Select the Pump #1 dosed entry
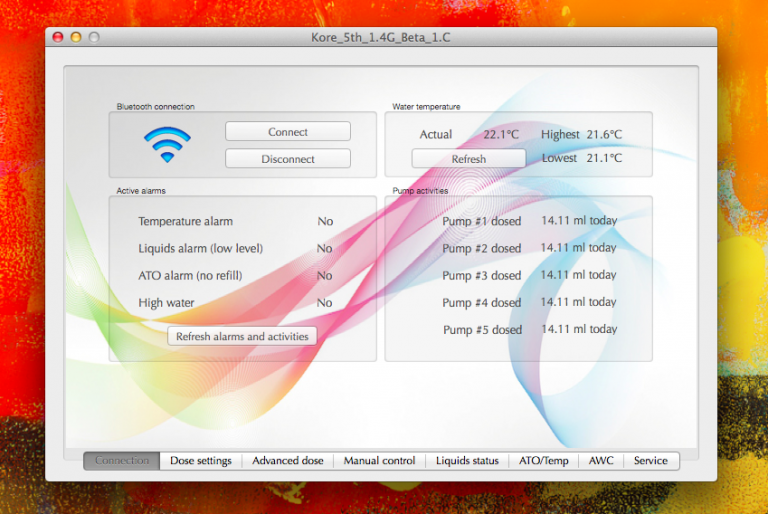768x514 pixels. (x=481, y=221)
